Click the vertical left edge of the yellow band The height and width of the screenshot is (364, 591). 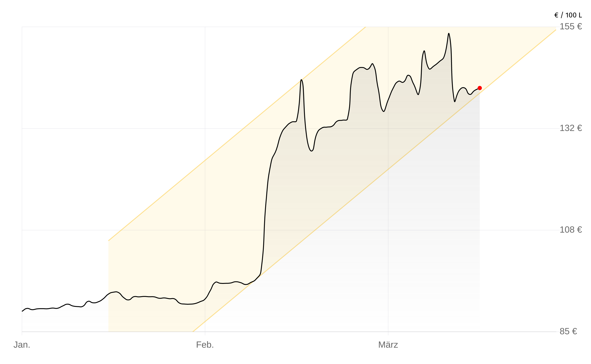(108, 289)
